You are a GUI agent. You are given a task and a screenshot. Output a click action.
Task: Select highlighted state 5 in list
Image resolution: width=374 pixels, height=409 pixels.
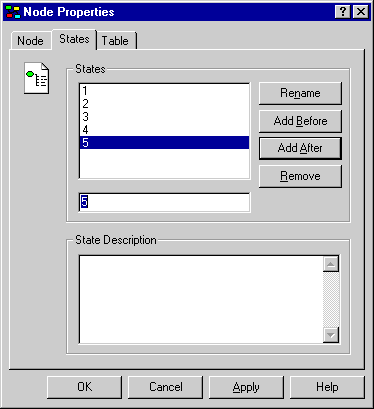coord(164,142)
